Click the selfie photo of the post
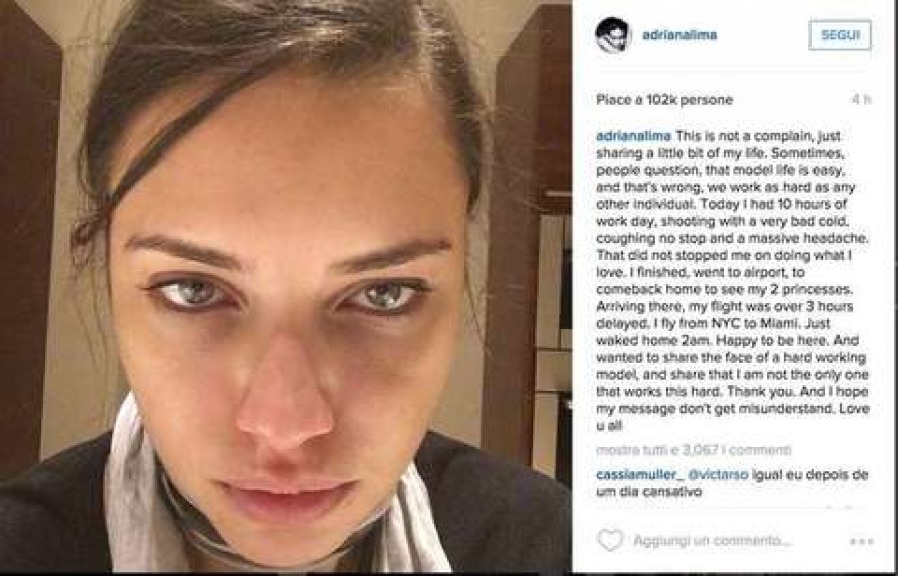 point(285,286)
